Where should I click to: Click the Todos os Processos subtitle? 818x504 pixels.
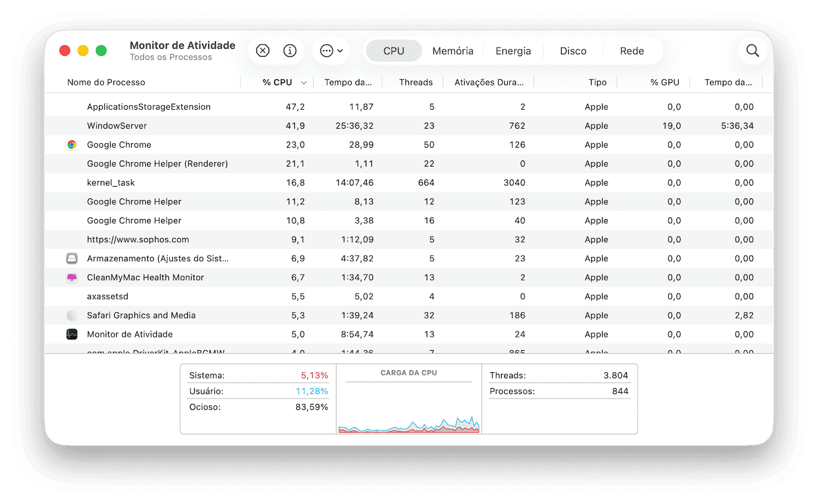coord(171,57)
